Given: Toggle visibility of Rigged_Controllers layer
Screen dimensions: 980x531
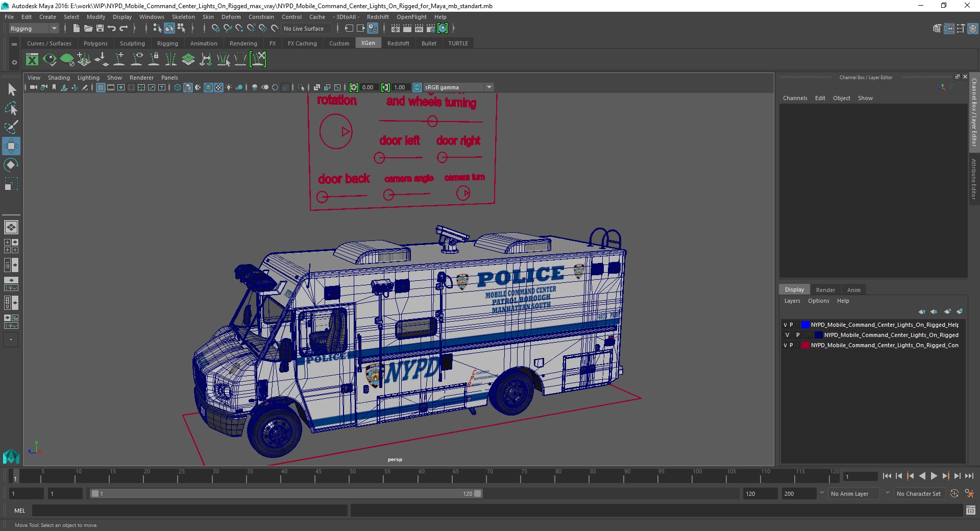Looking at the screenshot, I should (x=785, y=345).
